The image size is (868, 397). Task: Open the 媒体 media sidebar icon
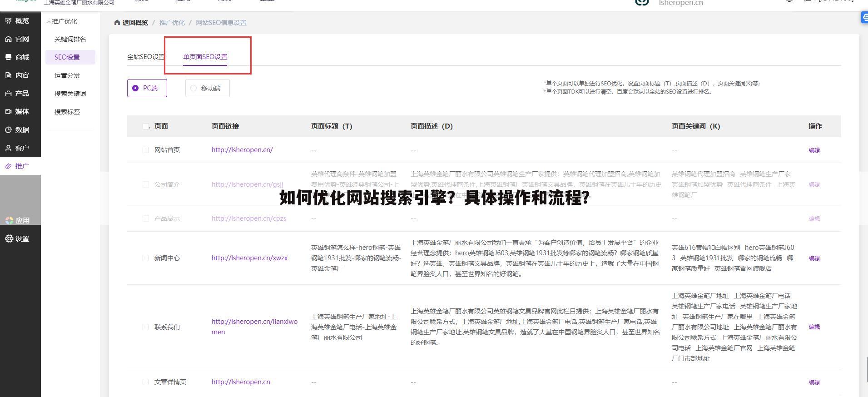pyautogui.click(x=9, y=111)
